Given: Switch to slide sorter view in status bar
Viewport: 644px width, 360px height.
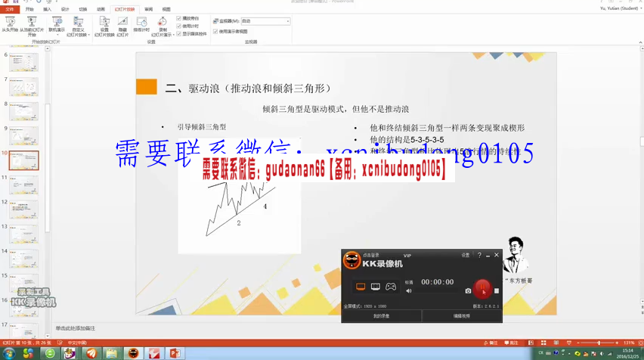Looking at the screenshot, I should [x=543, y=343].
